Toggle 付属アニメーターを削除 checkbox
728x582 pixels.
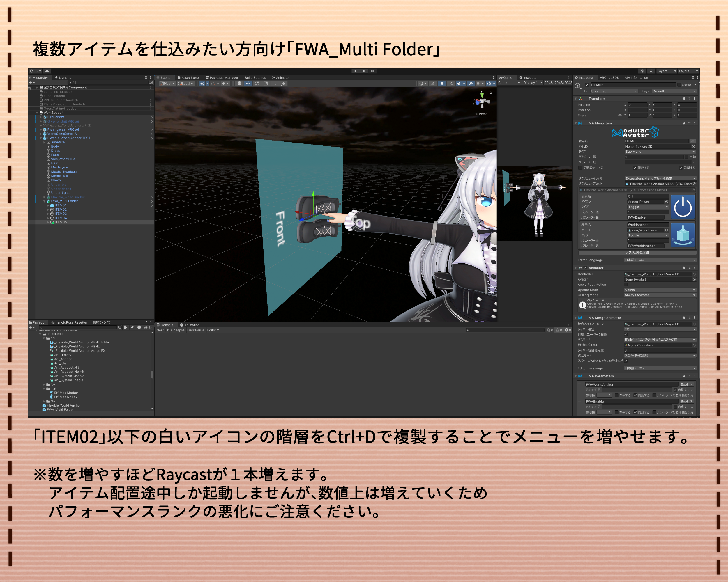(626, 334)
